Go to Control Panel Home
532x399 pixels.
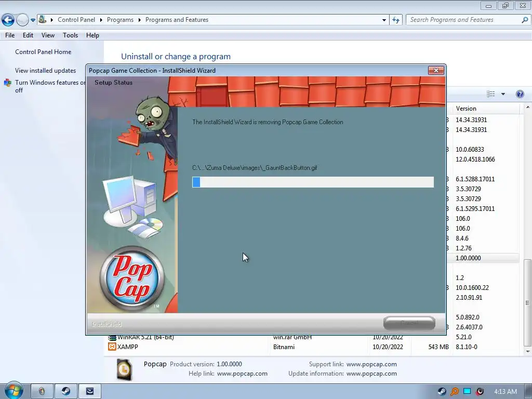(43, 52)
